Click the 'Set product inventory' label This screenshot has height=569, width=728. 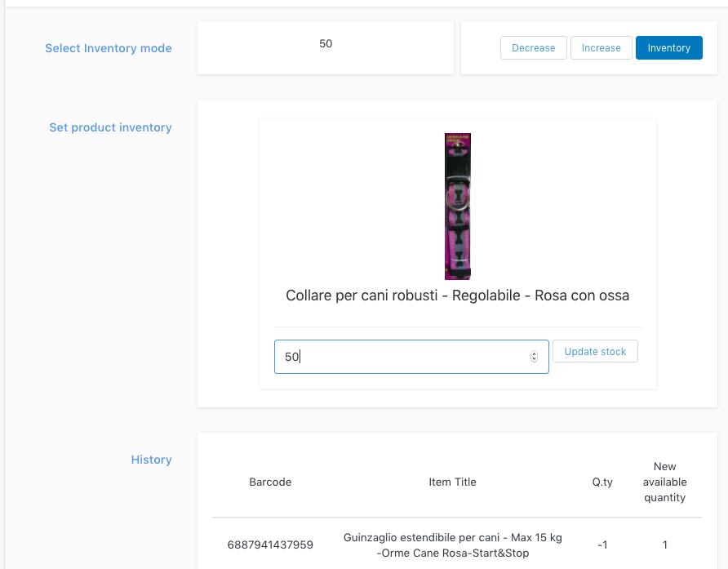(110, 127)
